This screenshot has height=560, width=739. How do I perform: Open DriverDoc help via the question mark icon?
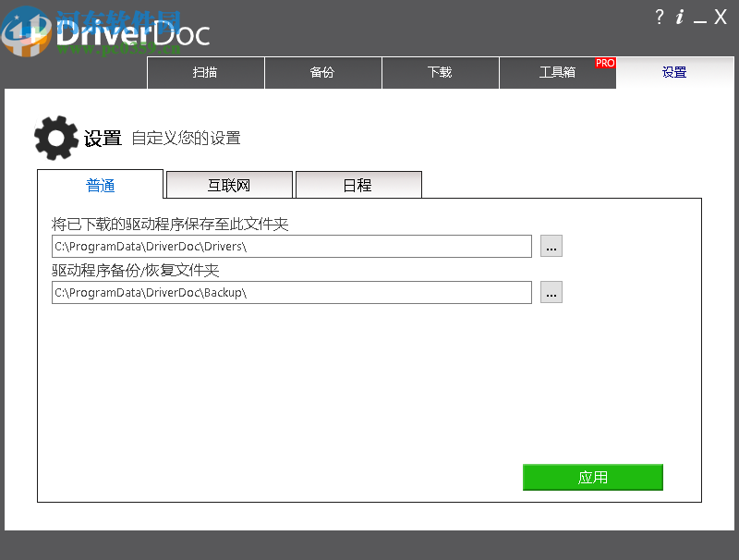coord(659,17)
